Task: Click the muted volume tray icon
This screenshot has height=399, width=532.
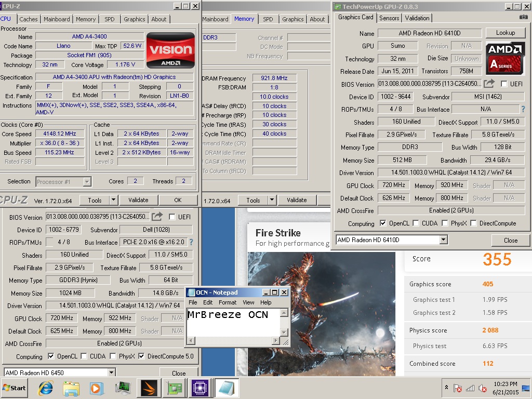Action: pyautogui.click(x=482, y=388)
